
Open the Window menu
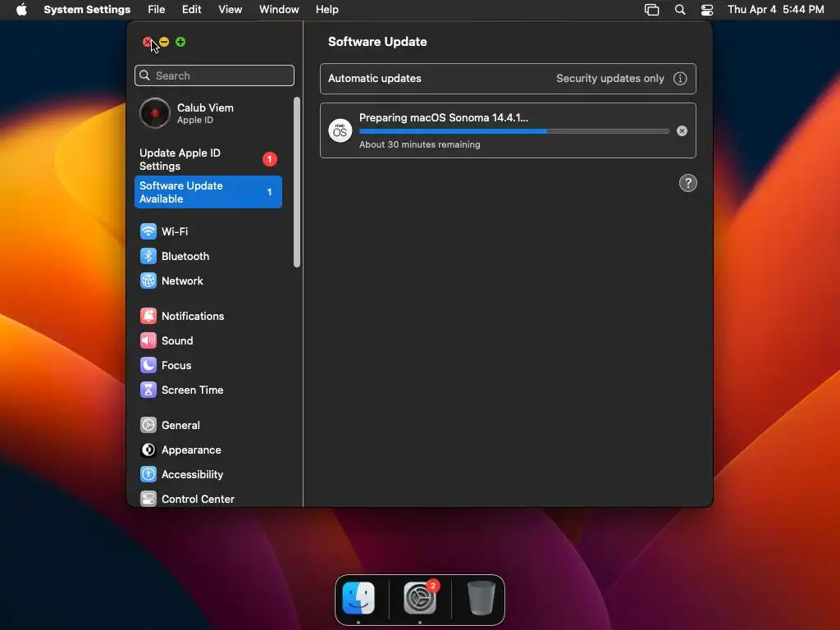(279, 10)
